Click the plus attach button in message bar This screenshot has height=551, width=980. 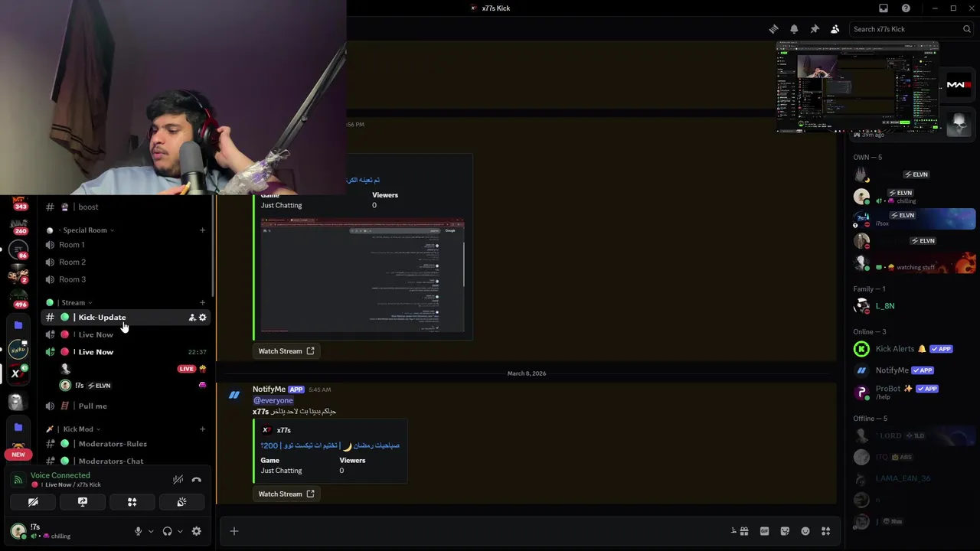[234, 531]
